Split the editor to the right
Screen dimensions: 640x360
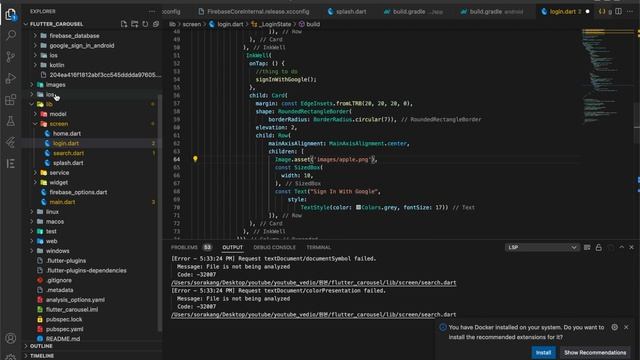coord(619,11)
